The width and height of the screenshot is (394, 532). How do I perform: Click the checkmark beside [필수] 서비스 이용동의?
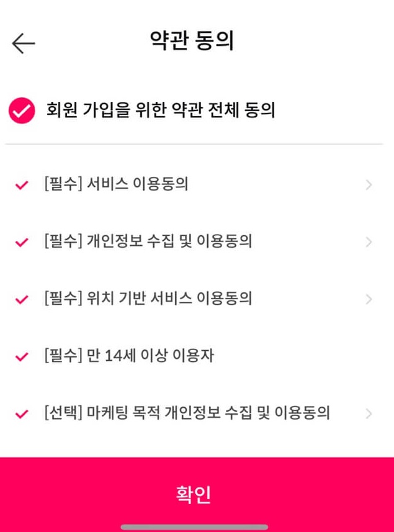tap(20, 185)
